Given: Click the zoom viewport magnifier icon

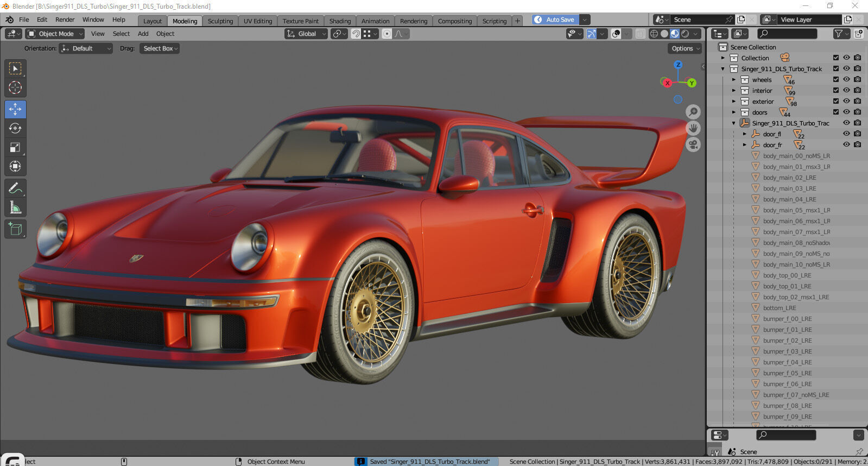Looking at the screenshot, I should 693,112.
